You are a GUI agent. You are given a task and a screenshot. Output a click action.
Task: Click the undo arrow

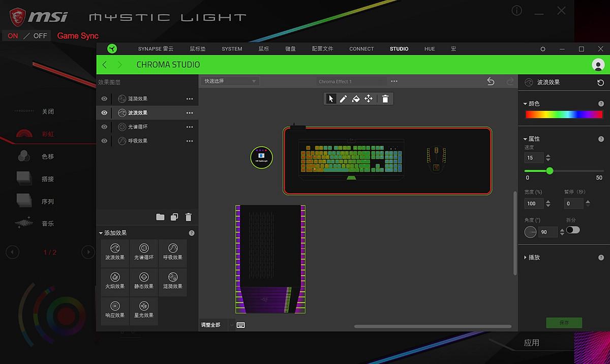[491, 81]
